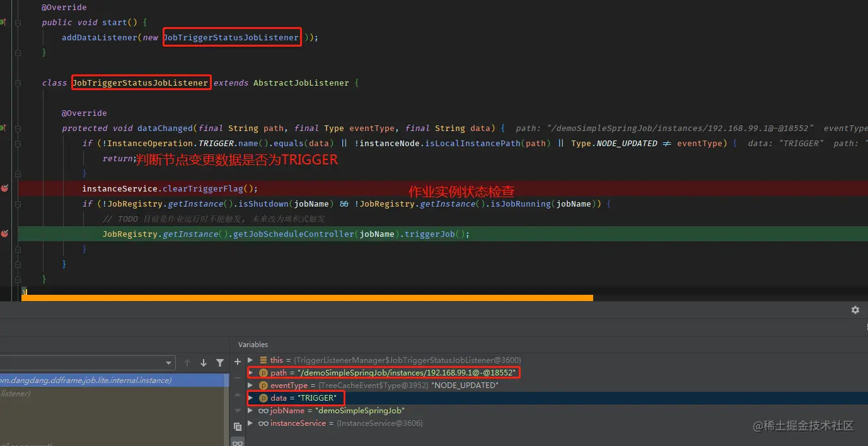Click the frames filter funnel icon

pos(220,363)
